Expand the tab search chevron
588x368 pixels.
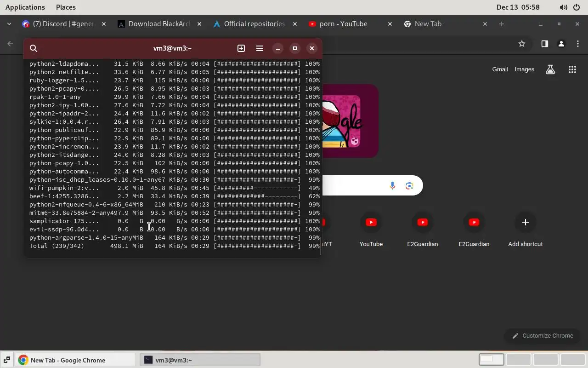click(9, 24)
